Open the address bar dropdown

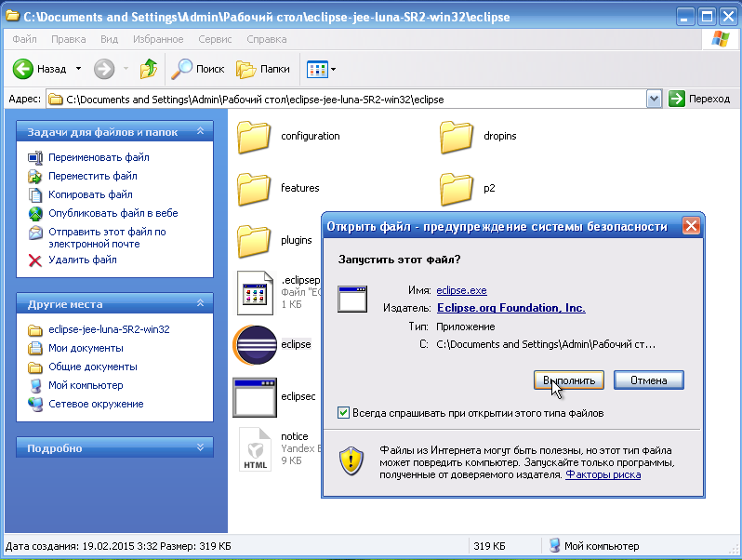654,100
